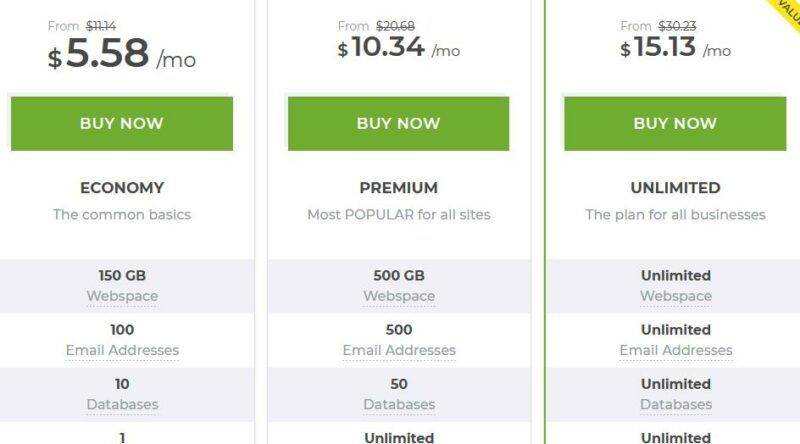Click Databases label under 10
Screen dimensions: 800x444
click(x=122, y=404)
